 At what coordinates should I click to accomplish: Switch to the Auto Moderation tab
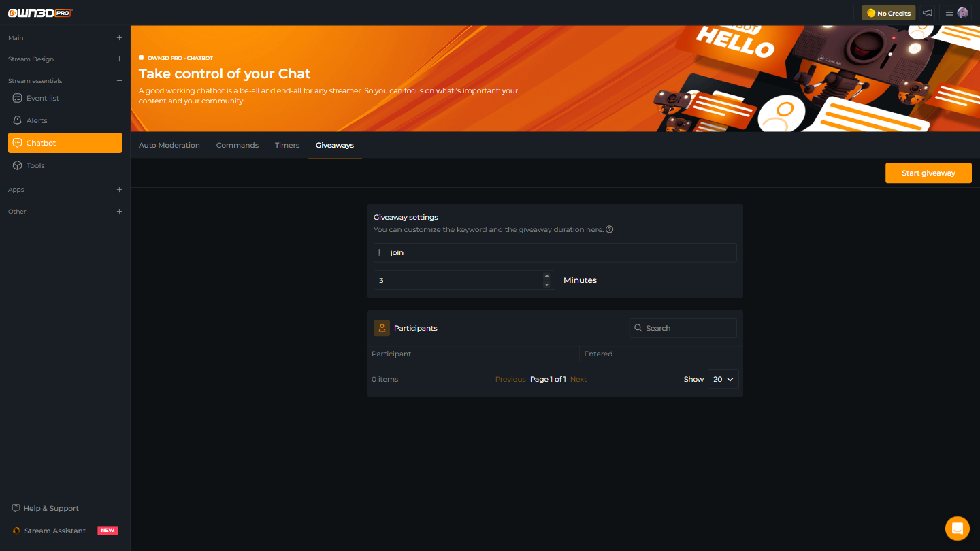click(169, 145)
